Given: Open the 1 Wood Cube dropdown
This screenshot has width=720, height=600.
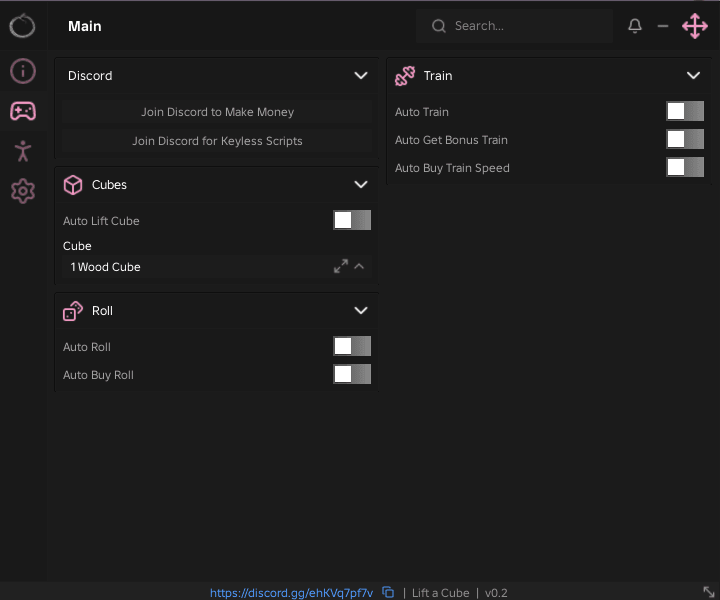Looking at the screenshot, I should [x=217, y=267].
